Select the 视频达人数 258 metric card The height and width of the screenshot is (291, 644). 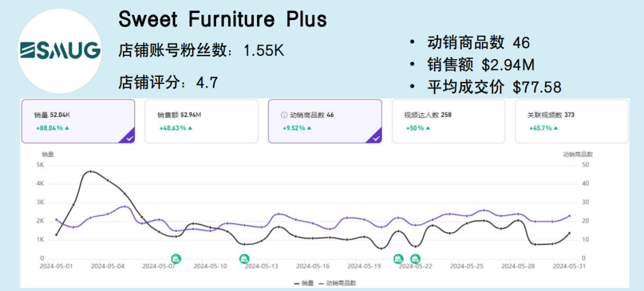[448, 122]
